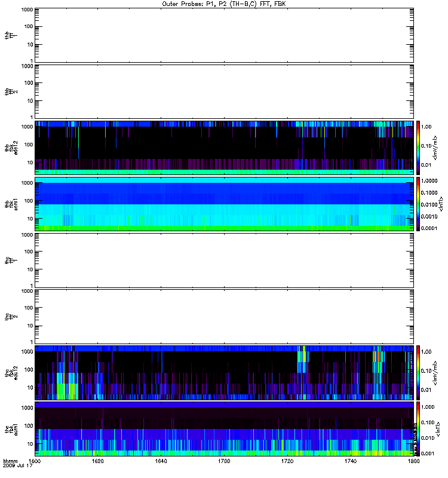Click the "hhmm" axis unit label
The image size is (448, 478).
click(x=10, y=461)
